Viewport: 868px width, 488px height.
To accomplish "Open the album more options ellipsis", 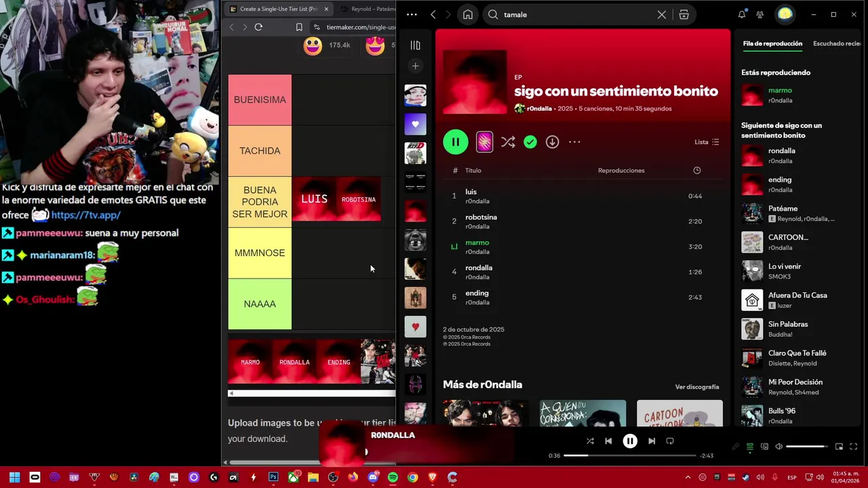I will [574, 142].
